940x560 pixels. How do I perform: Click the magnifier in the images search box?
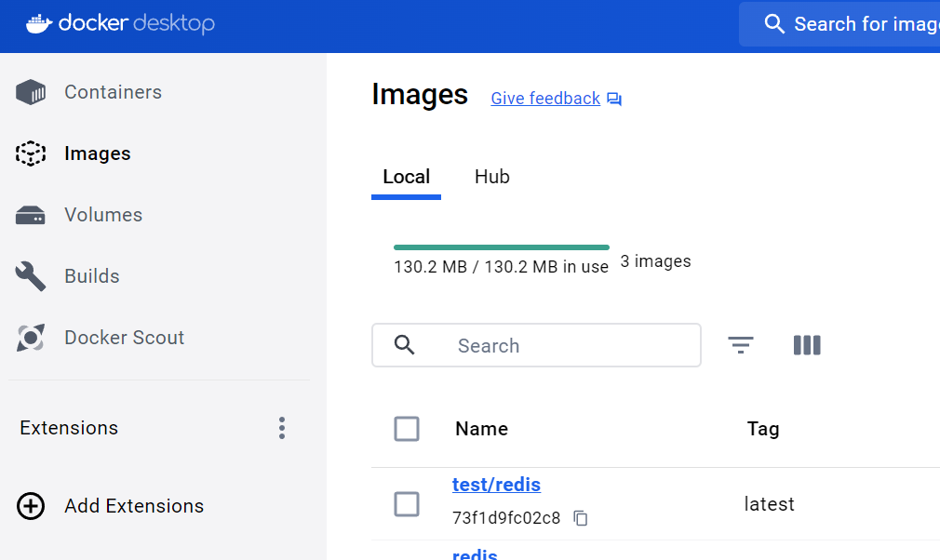click(x=404, y=345)
